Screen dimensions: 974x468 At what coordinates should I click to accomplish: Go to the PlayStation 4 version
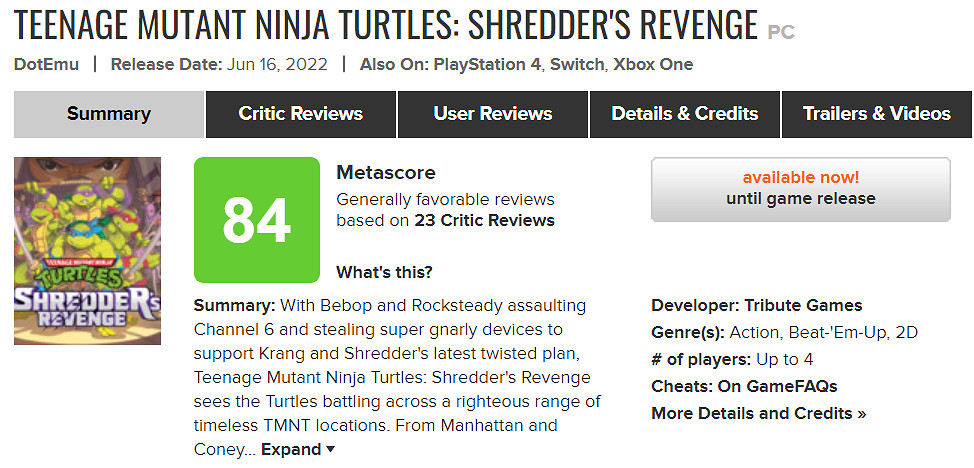point(486,64)
